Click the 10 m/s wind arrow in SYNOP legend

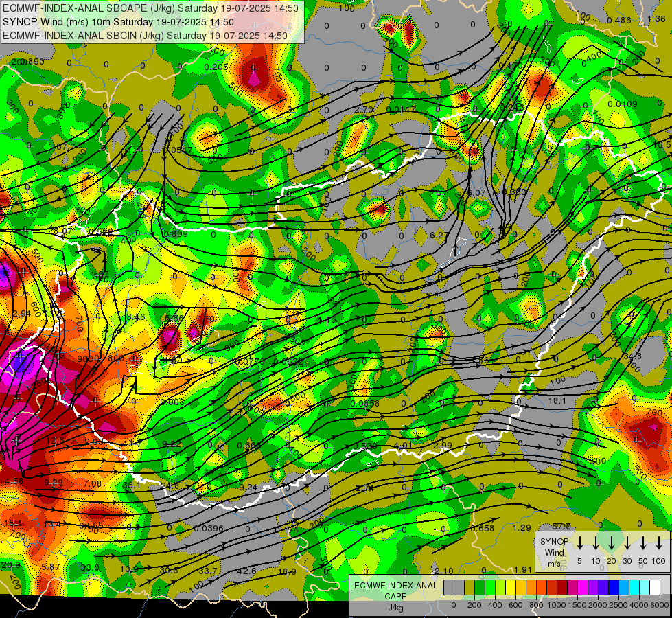(x=595, y=543)
